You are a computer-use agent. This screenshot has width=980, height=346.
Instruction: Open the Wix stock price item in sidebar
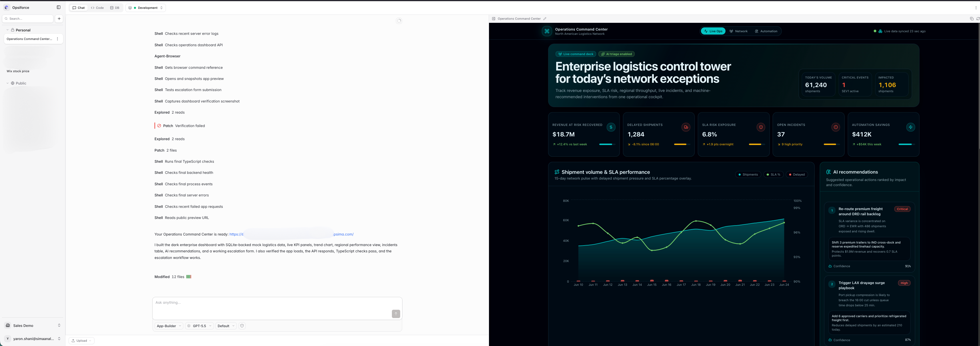18,71
